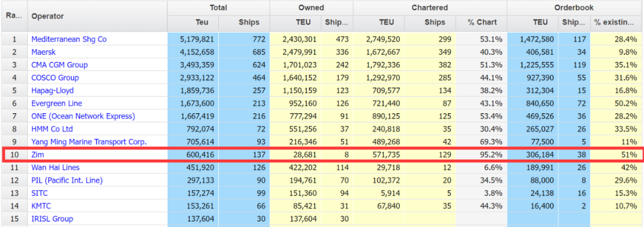This screenshot has width=644, height=227.
Task: Click the Hapag-Lloyd link
Action: click(x=52, y=91)
